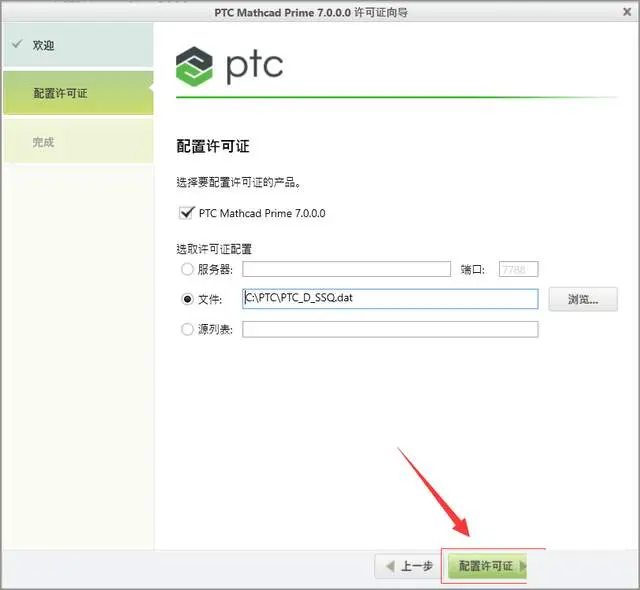
Task: Click the 端口 port field showing 7788
Action: (x=518, y=269)
